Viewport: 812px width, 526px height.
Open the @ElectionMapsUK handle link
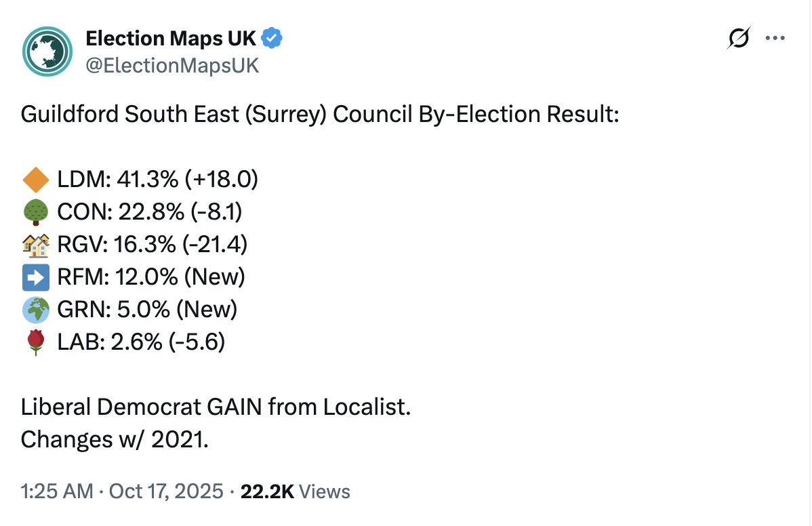(x=172, y=66)
